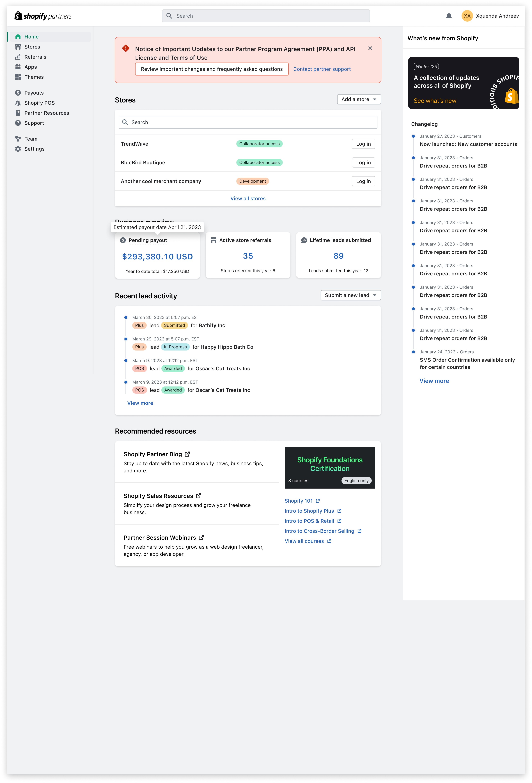The width and height of the screenshot is (532, 783).
Task: Click the red alert diamond icon in notice
Action: tap(126, 48)
